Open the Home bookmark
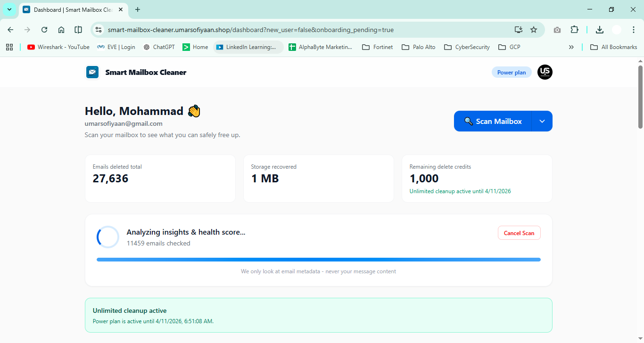 (x=195, y=47)
